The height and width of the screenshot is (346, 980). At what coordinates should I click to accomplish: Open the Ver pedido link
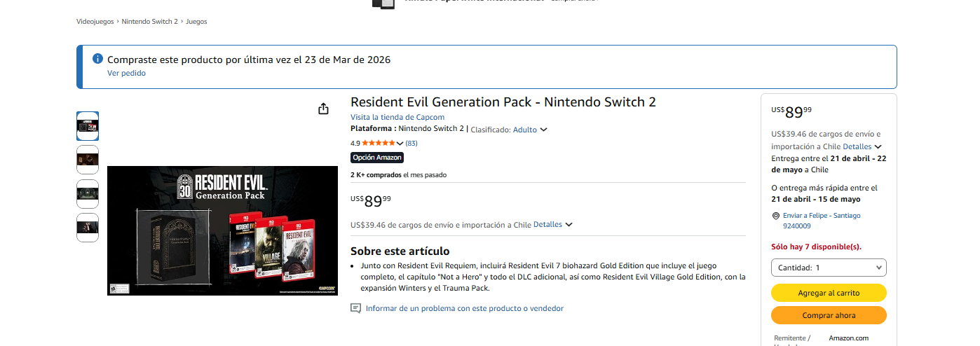(126, 73)
